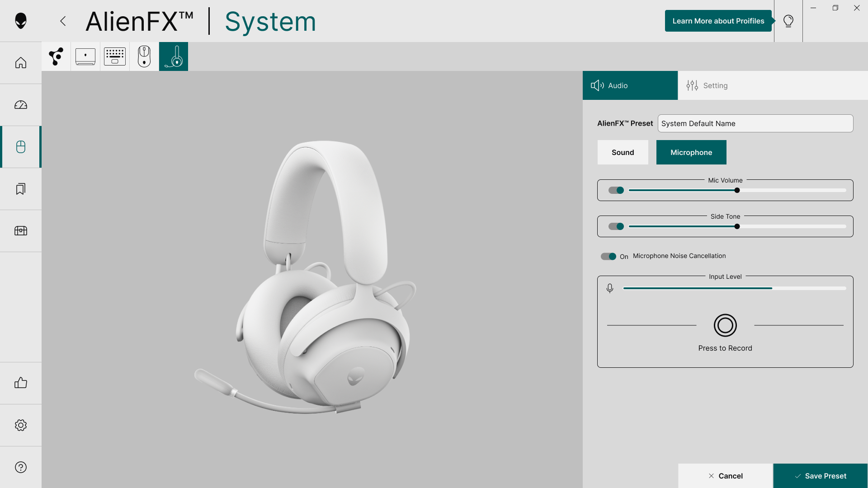Select the keyboard device icon
The height and width of the screenshot is (488, 868).
coord(115,56)
